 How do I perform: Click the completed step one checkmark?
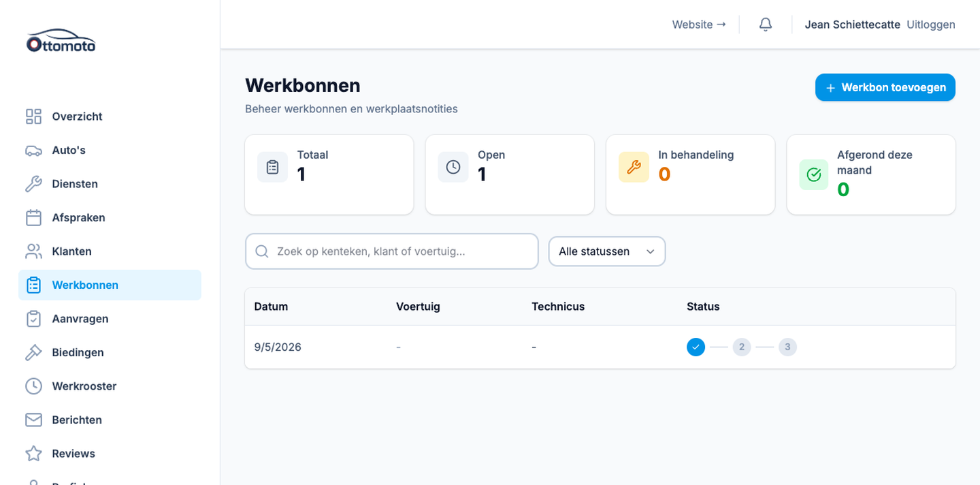coord(696,347)
